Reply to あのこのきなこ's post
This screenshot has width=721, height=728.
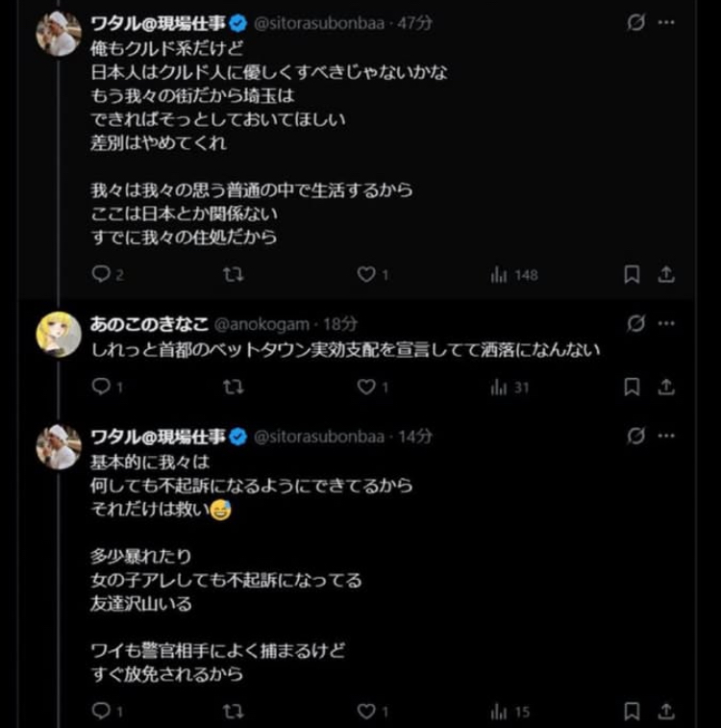(x=102, y=387)
